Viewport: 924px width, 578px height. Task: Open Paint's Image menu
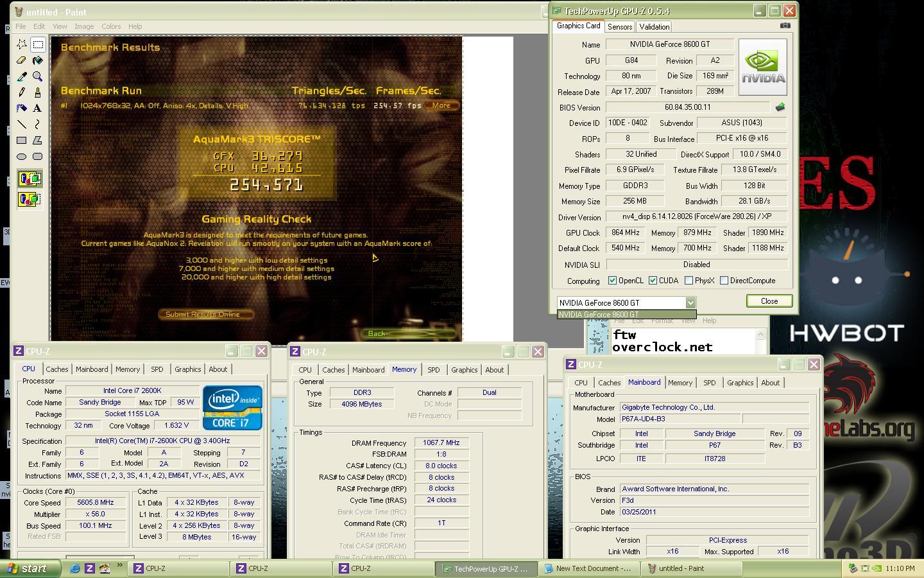click(x=84, y=26)
